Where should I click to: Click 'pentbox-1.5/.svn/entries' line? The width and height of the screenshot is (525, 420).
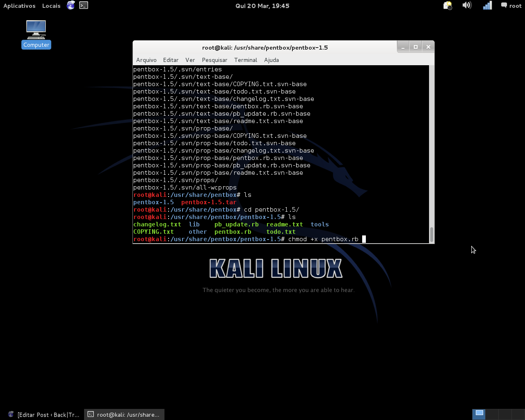178,69
